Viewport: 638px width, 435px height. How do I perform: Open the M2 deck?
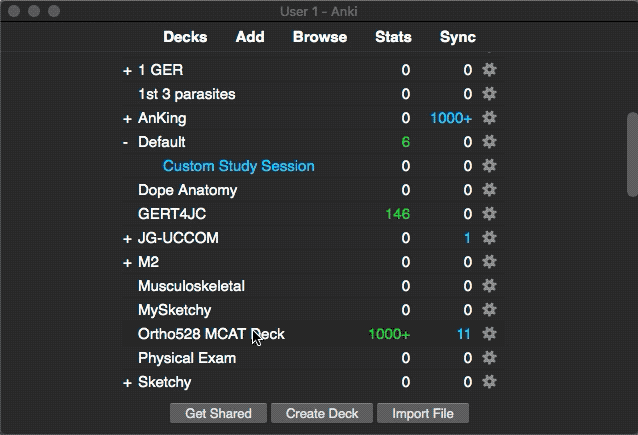pyautogui.click(x=148, y=262)
